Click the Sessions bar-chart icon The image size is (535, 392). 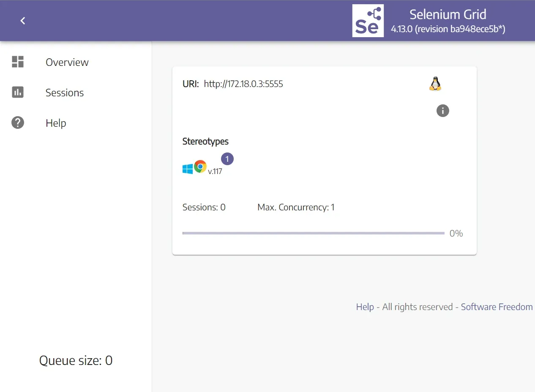[17, 92]
